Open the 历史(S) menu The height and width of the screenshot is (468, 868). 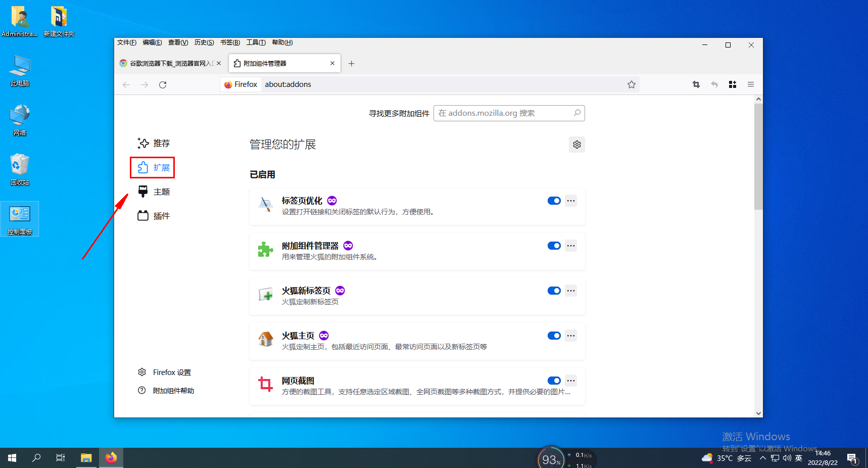[x=204, y=42]
